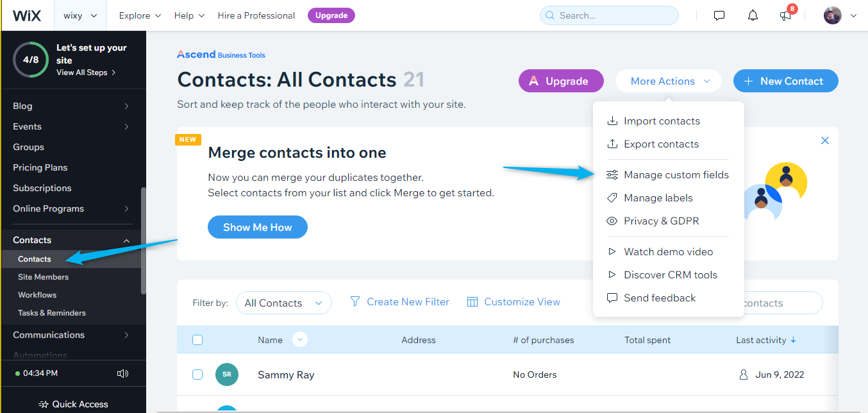Click the Wix logo
Screen dimensions: 868x413
click(27, 15)
